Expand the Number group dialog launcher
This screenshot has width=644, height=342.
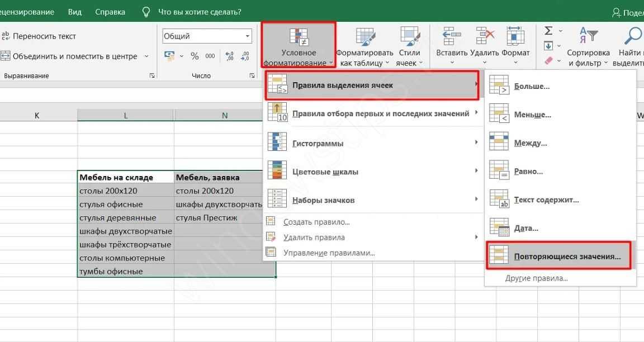[x=251, y=75]
